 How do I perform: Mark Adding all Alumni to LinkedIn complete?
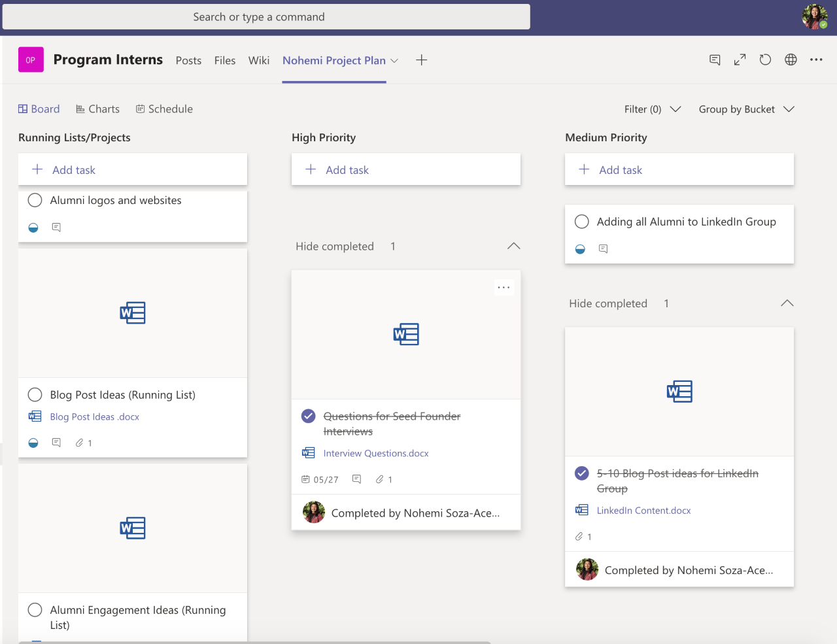(x=582, y=222)
